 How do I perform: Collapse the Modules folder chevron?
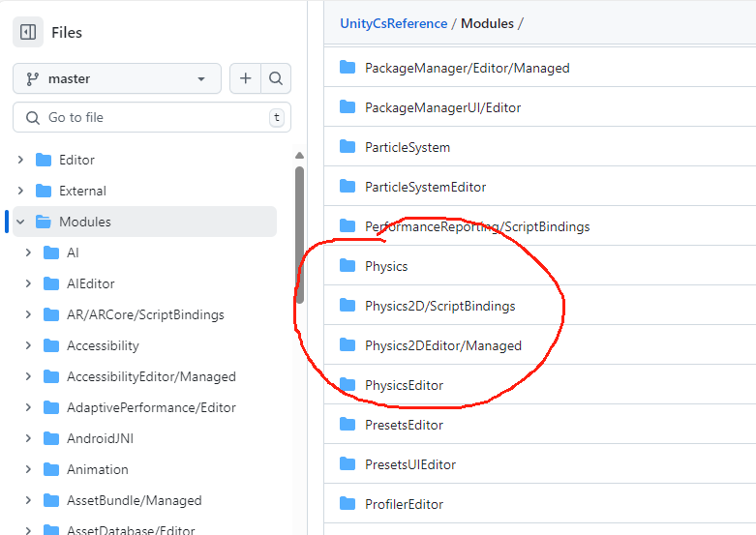20,222
